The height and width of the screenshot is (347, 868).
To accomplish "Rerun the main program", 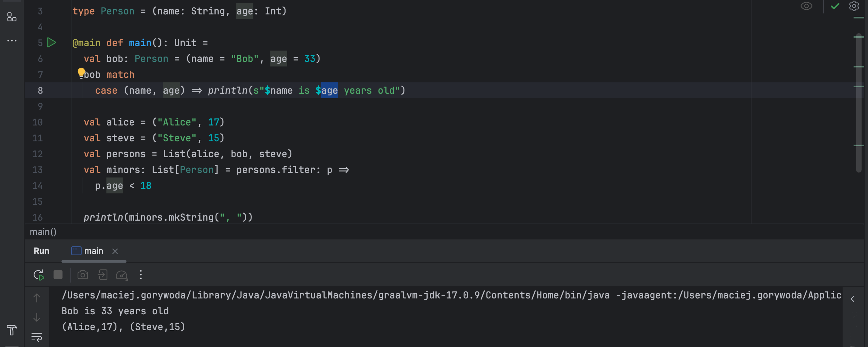I will pos(38,275).
